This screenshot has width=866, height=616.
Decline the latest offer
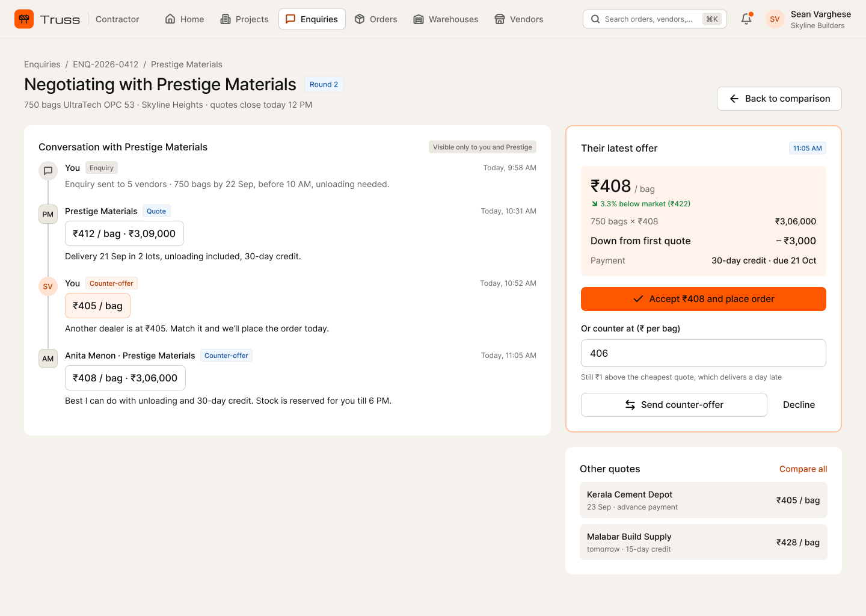[x=799, y=405]
